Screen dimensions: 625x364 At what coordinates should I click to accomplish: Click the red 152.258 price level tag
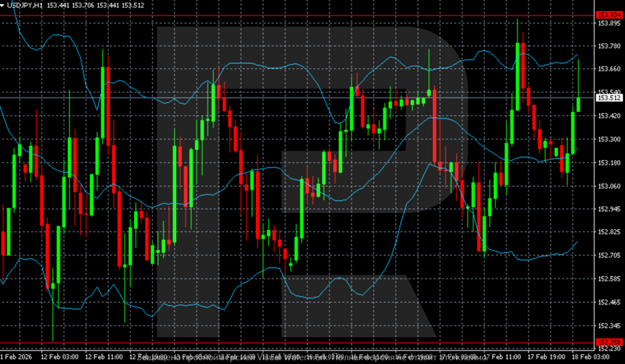tap(609, 342)
